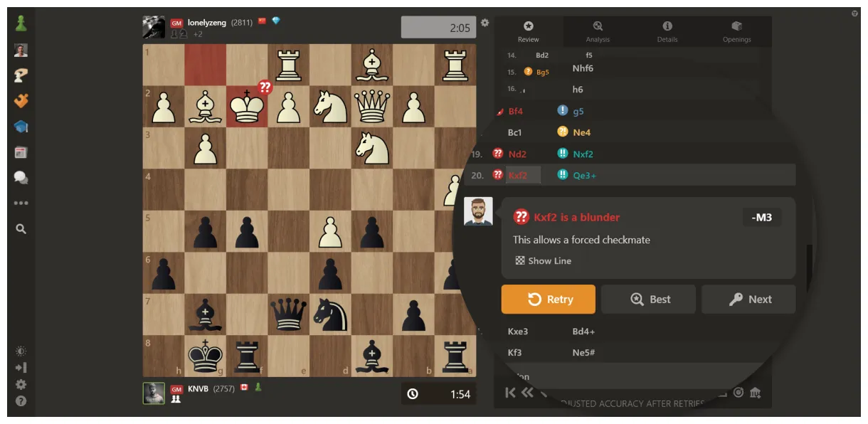The height and width of the screenshot is (424, 868).
Task: Collapse the sidebar with the arrow toggle
Action: 21,367
